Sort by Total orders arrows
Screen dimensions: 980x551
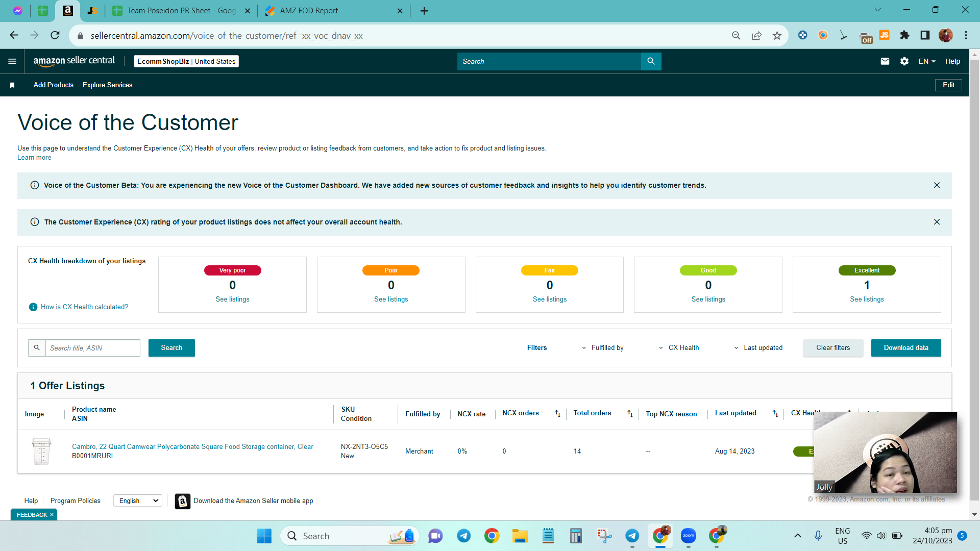point(630,414)
